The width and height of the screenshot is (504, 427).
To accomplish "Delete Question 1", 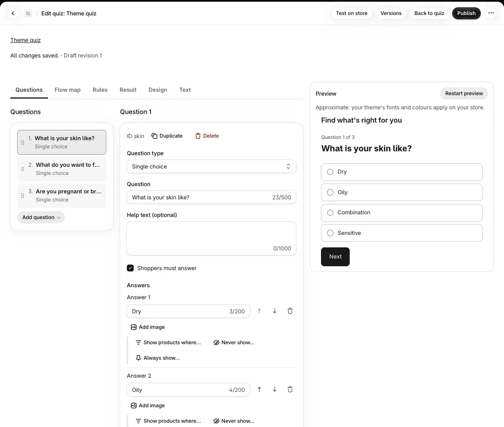I will (207, 135).
